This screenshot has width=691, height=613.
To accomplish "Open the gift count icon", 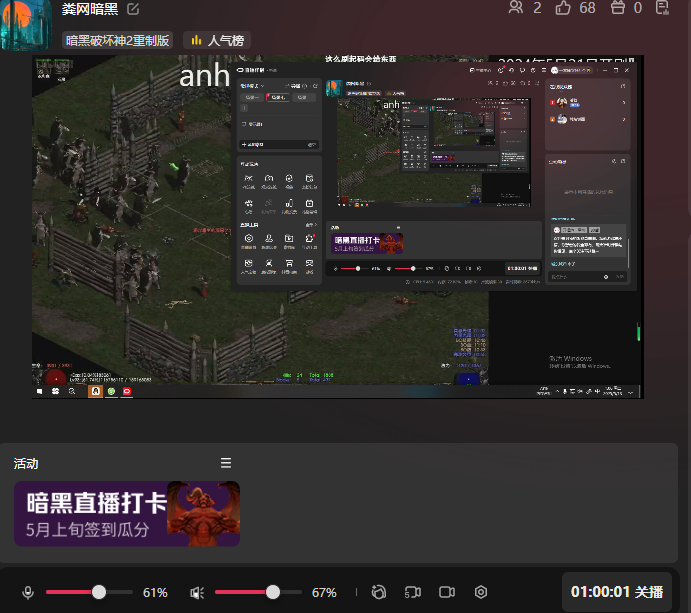I will tap(618, 7).
